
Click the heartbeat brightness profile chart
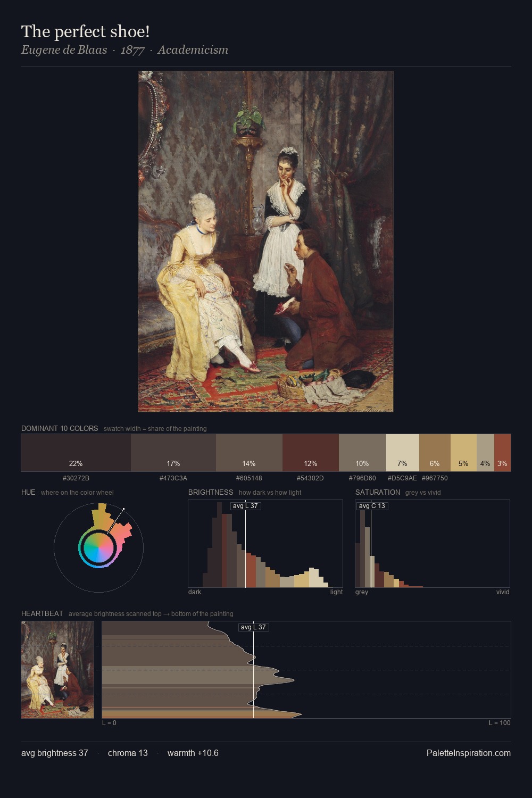[x=306, y=670]
